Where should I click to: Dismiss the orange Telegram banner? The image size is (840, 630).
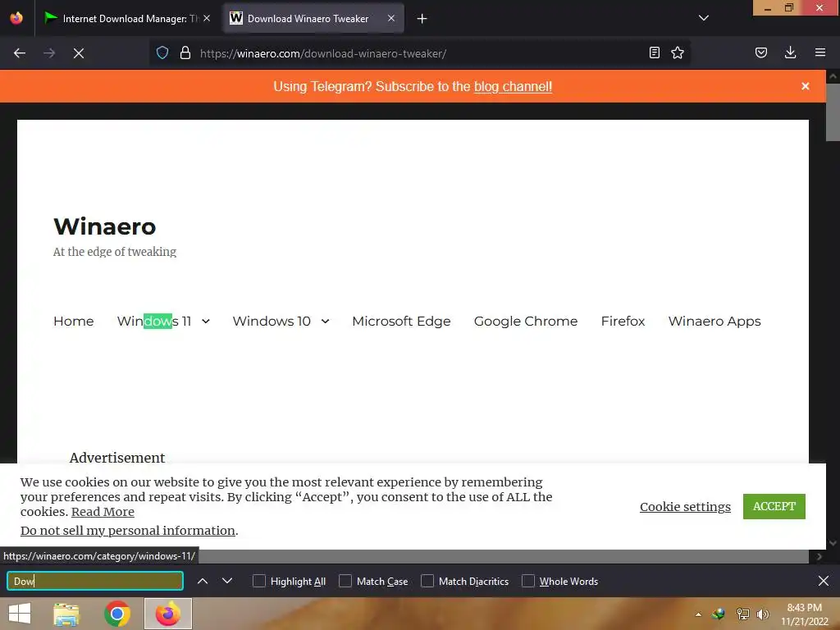[806, 86]
